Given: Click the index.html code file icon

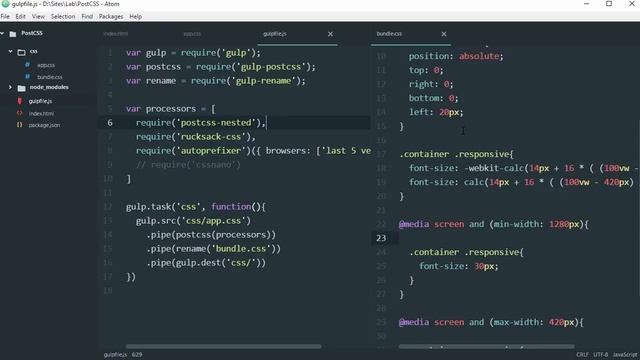Looking at the screenshot, I should coord(20,113).
